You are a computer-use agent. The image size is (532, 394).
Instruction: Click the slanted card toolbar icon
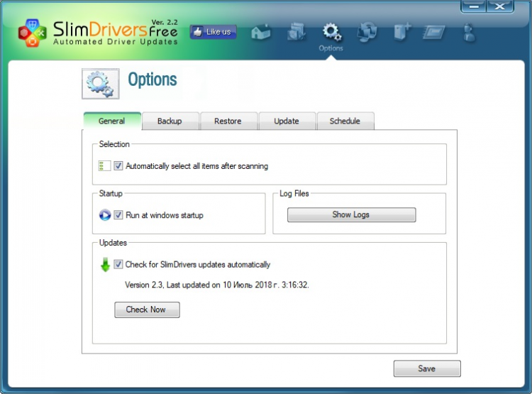pyautogui.click(x=434, y=33)
